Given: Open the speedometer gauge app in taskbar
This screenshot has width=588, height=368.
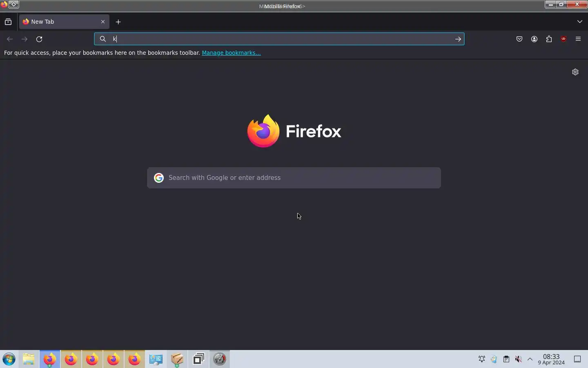Looking at the screenshot, I should point(220,360).
